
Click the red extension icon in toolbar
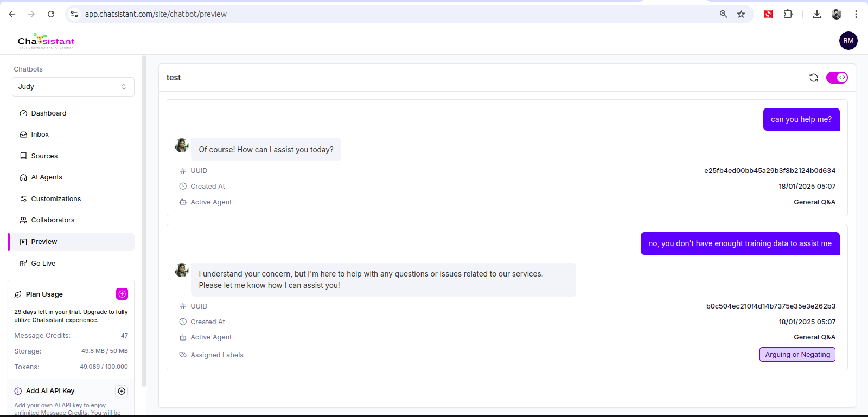click(768, 14)
